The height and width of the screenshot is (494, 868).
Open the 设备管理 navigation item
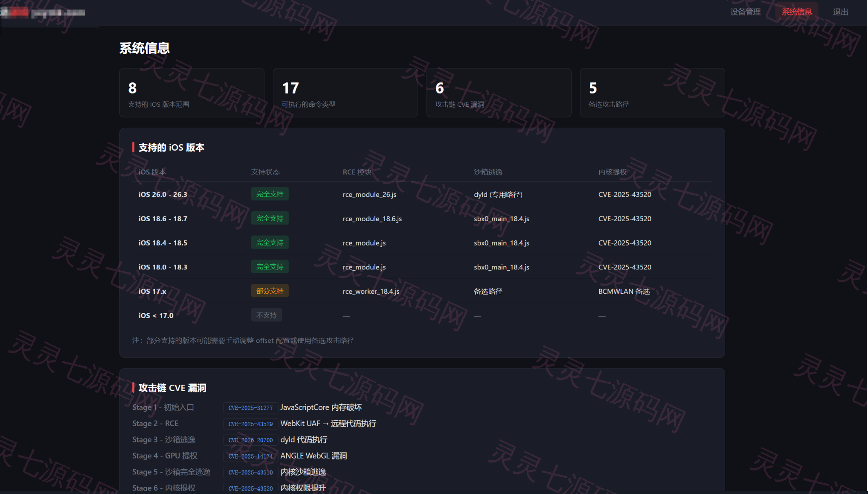click(x=745, y=12)
